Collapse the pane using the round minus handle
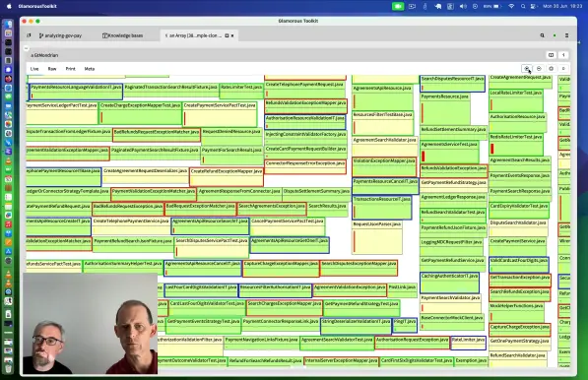 tap(26, 48)
